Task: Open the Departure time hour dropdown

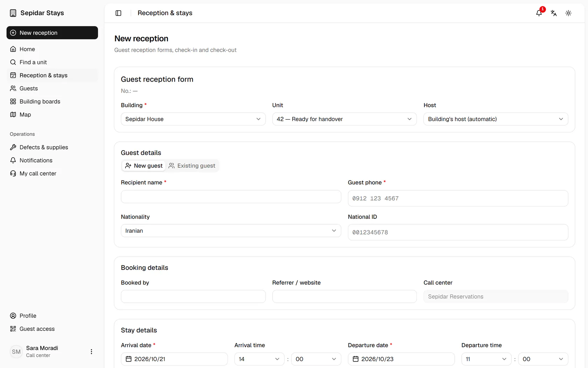Action: [486, 359]
